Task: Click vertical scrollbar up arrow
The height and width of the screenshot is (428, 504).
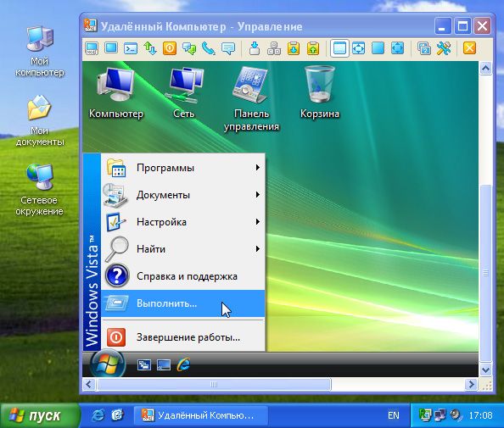Action: (x=485, y=69)
